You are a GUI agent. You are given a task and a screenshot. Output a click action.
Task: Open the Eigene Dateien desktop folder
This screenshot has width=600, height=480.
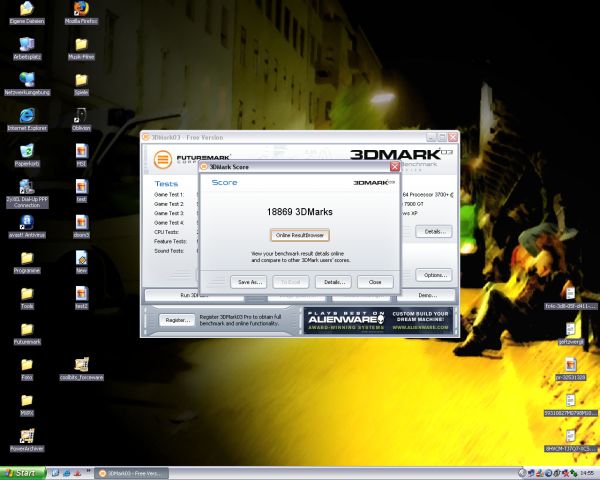point(27,13)
